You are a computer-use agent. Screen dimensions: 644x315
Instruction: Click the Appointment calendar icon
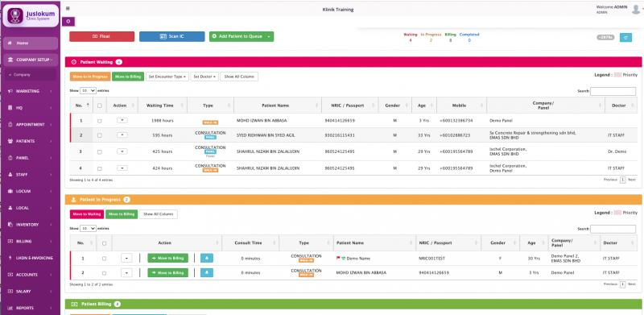10,124
